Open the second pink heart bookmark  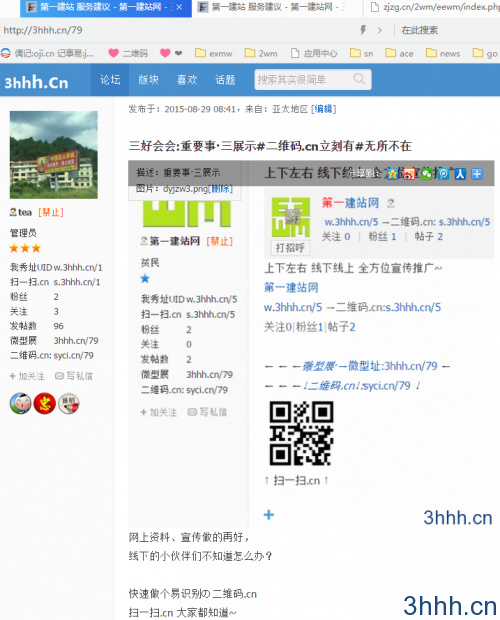coord(171,53)
